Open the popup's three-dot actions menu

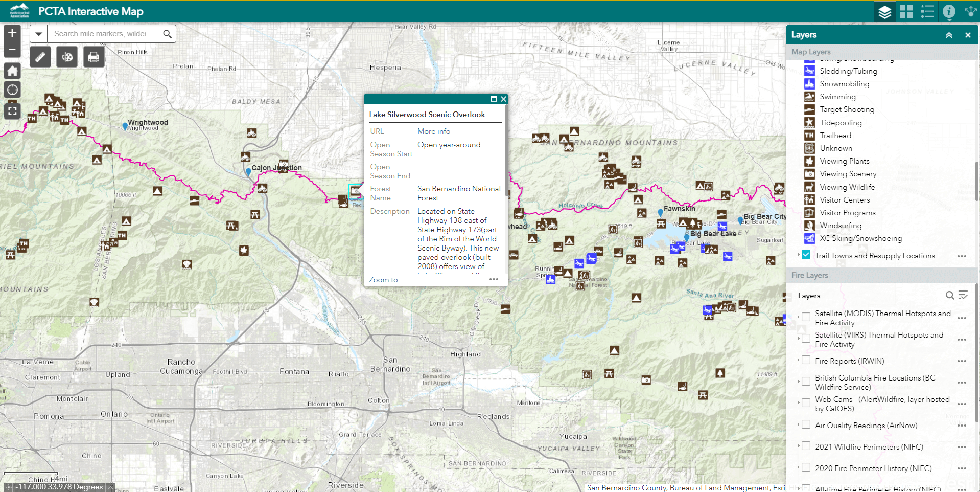pyautogui.click(x=494, y=279)
